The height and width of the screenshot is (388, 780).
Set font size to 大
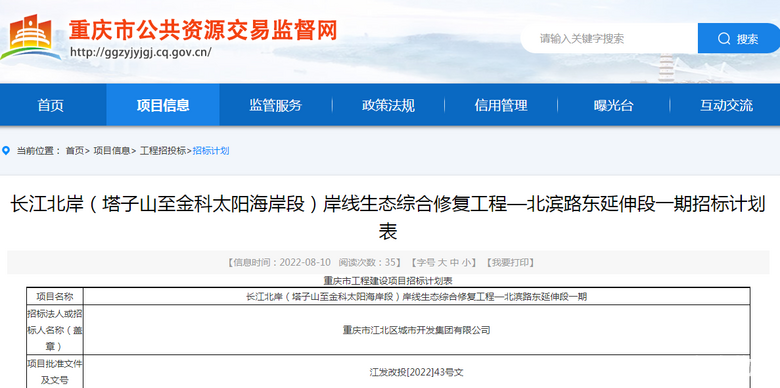coord(442,263)
